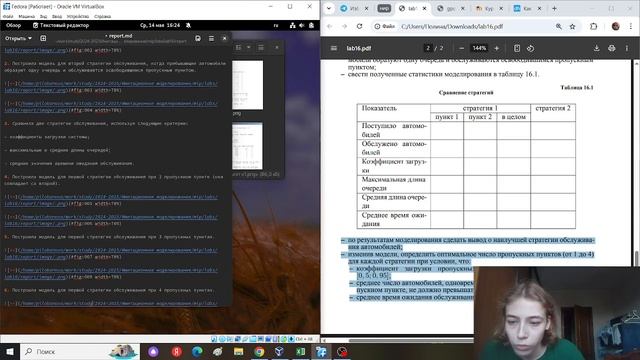Expand dropdown arrow in background image viewer toolbar
Image resolution: width=640 pixels, height=360 pixels.
pyautogui.click(x=249, y=48)
